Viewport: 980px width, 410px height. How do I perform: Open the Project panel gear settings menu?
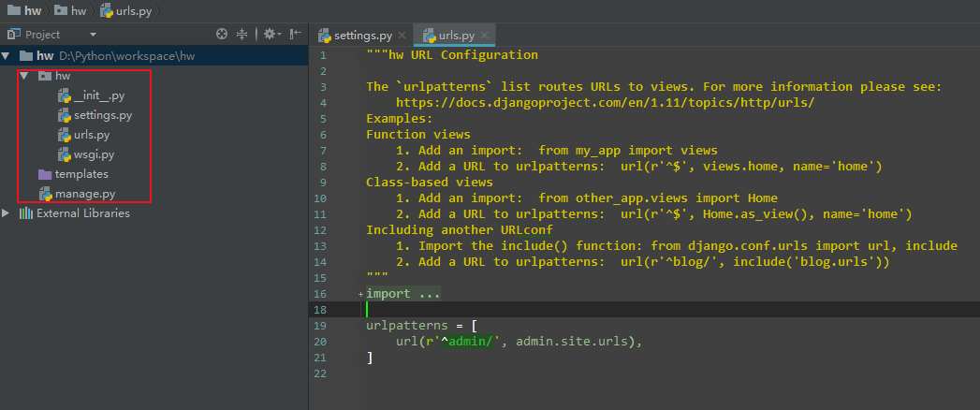click(271, 35)
